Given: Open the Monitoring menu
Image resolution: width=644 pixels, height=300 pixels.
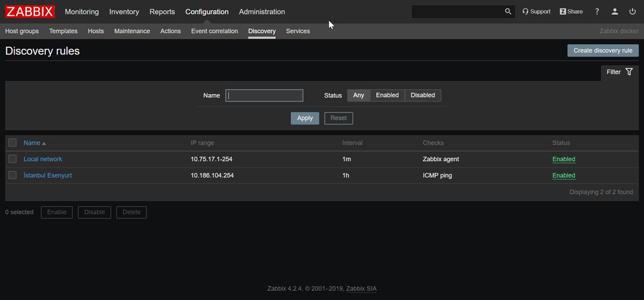Looking at the screenshot, I should pos(82,11).
